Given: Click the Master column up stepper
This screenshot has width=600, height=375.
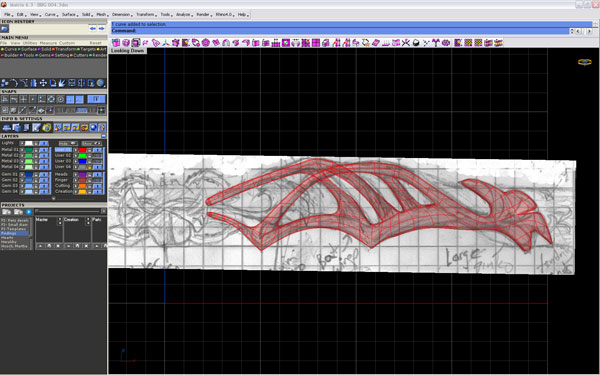Looking at the screenshot, I should 60,219.
